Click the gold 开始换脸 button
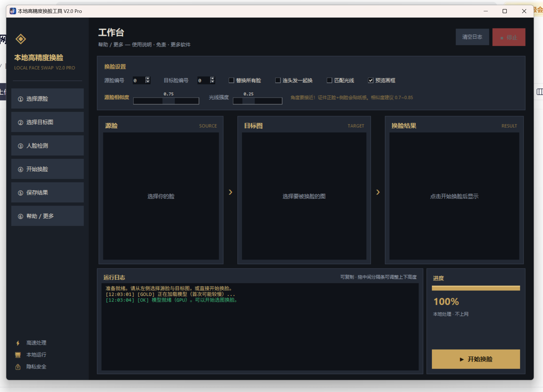 click(476, 359)
